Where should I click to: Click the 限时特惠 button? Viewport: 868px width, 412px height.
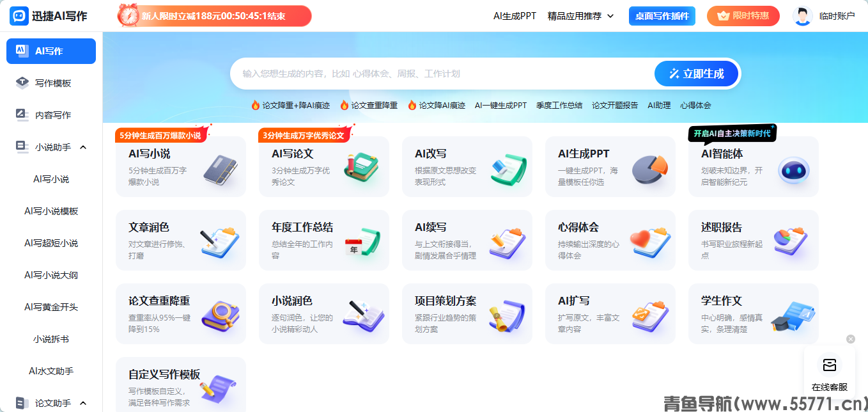(743, 16)
